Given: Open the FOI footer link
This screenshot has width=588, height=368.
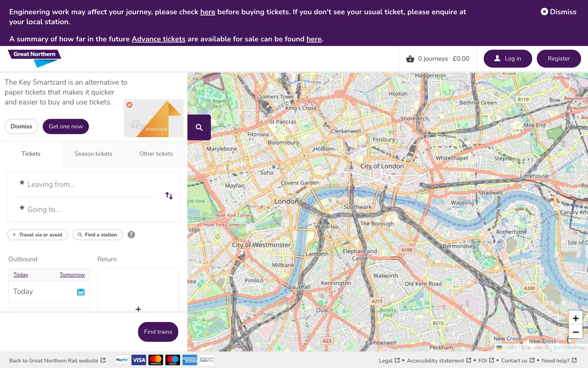Looking at the screenshot, I should [486, 361].
